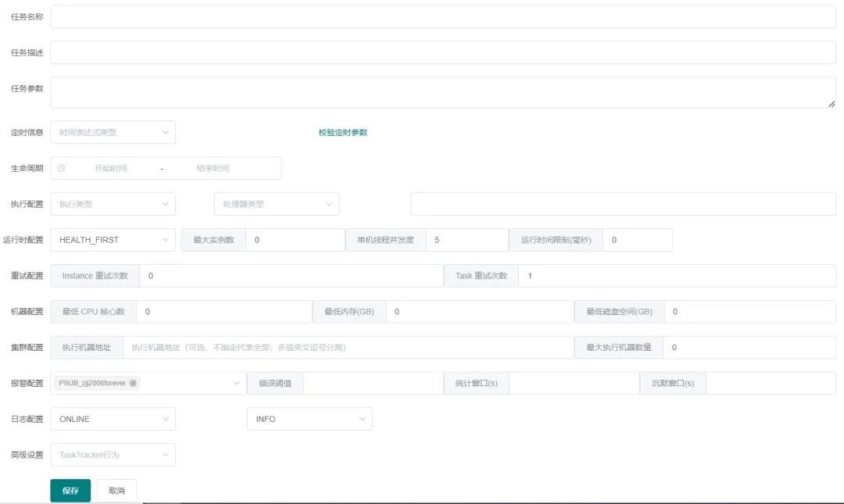The image size is (844, 504).
Task: Click the 任务描述 input field
Action: [443, 53]
